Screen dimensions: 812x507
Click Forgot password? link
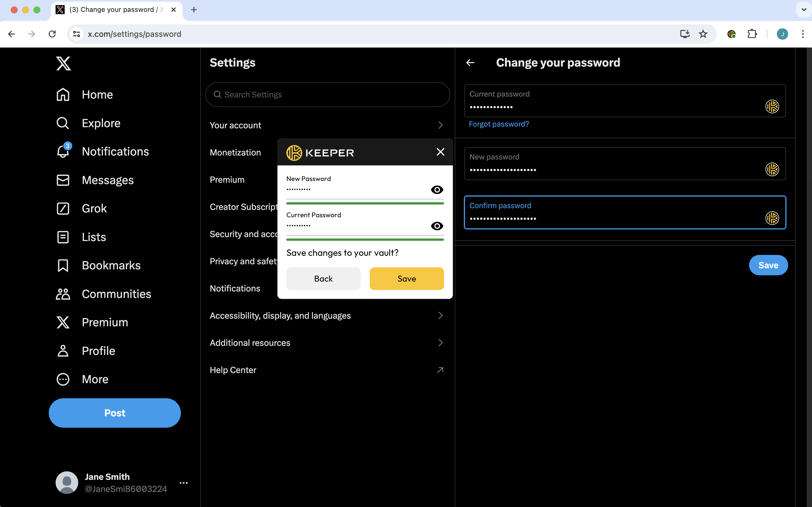(499, 124)
